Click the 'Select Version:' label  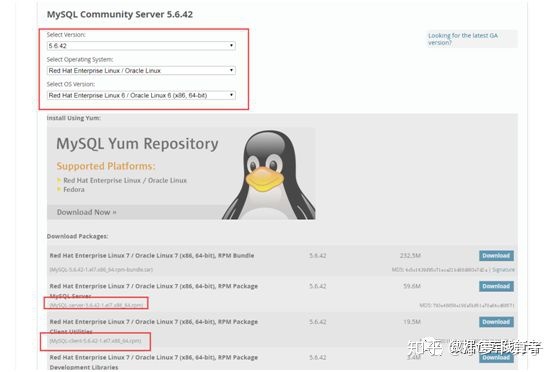[66, 35]
